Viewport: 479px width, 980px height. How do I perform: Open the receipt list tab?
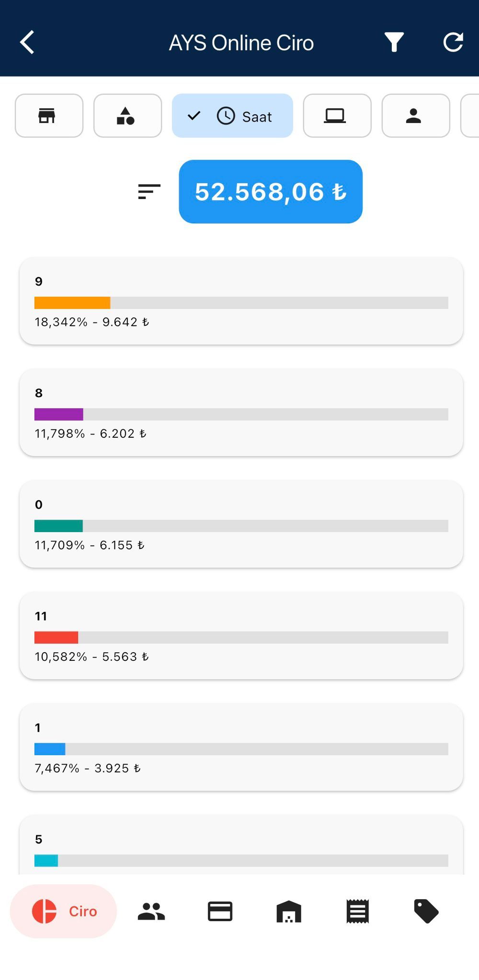pos(357,911)
